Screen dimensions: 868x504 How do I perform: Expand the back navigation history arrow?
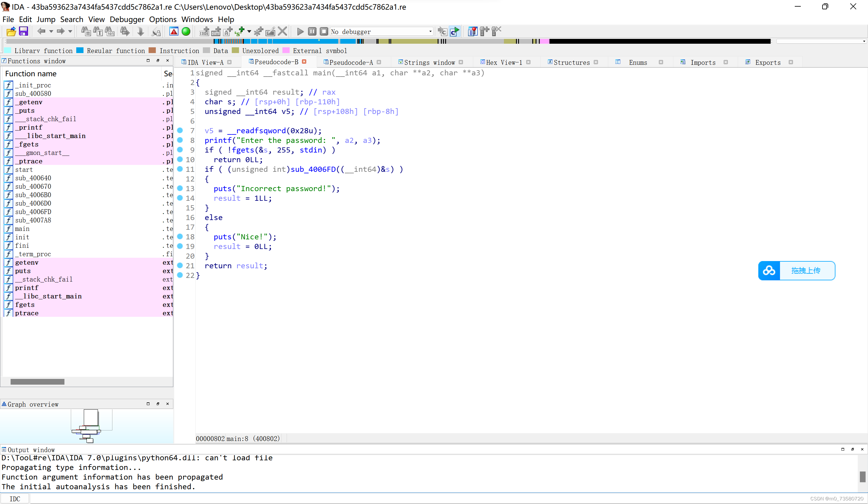click(51, 31)
